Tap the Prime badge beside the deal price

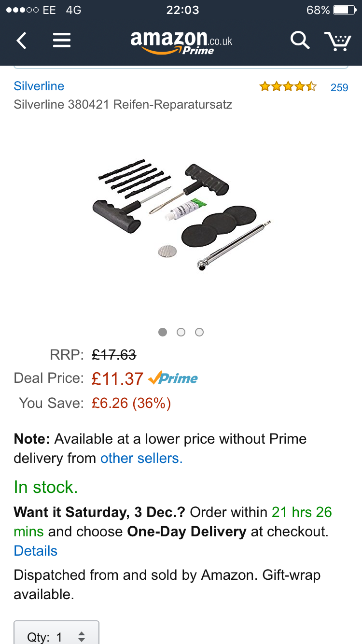coord(173,378)
